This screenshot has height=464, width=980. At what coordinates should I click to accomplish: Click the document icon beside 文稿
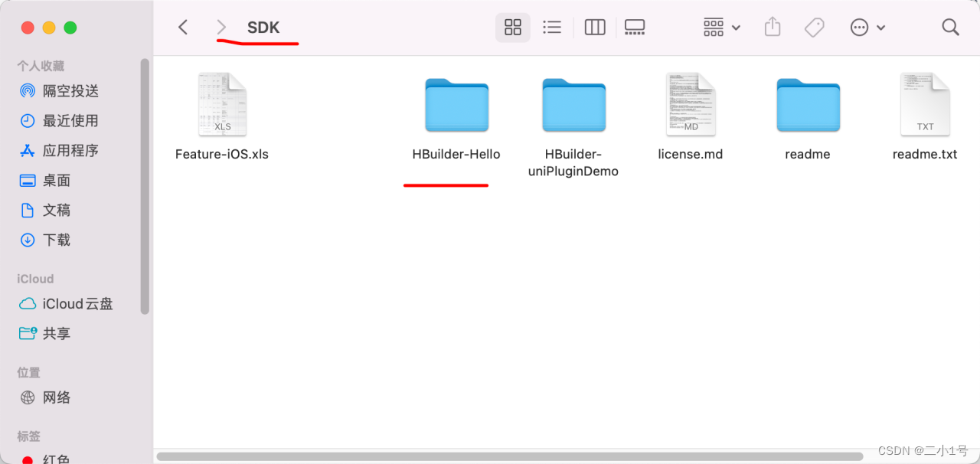click(x=28, y=211)
